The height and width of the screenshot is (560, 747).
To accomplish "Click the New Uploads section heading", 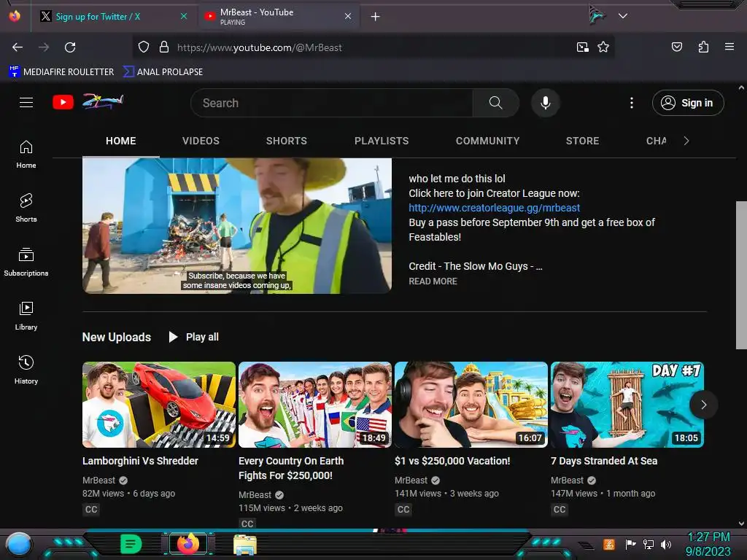I will pyautogui.click(x=116, y=337).
